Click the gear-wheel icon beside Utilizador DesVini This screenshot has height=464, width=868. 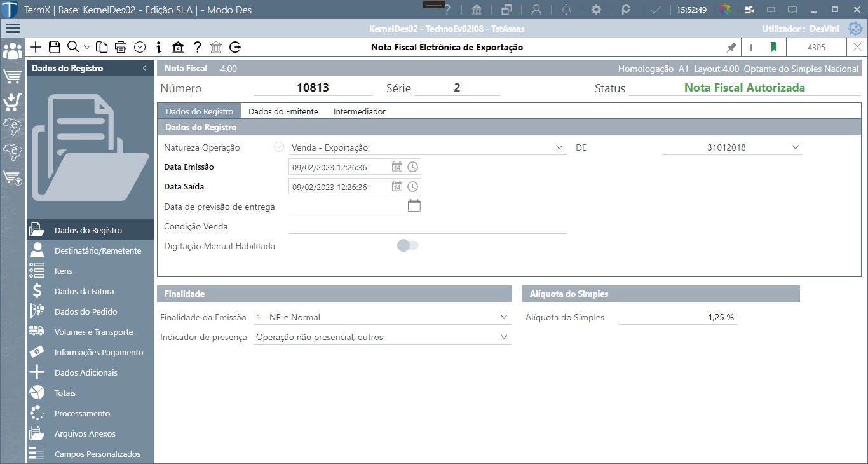(855, 29)
